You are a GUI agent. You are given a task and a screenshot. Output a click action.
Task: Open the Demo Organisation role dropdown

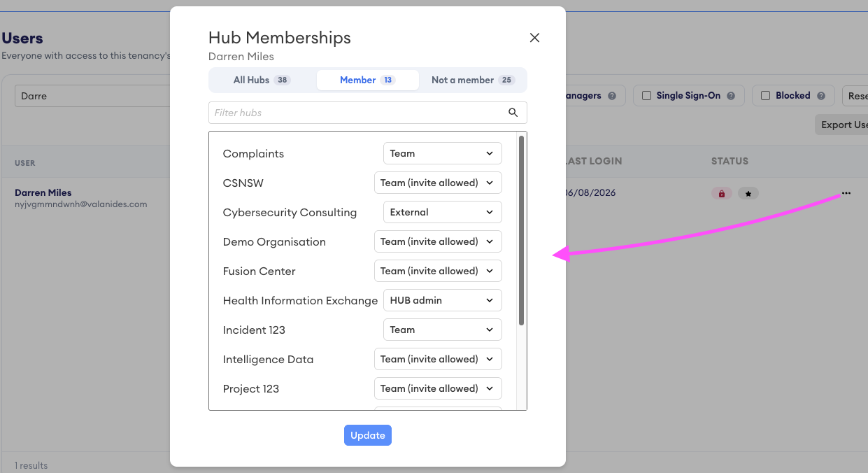[x=438, y=241]
